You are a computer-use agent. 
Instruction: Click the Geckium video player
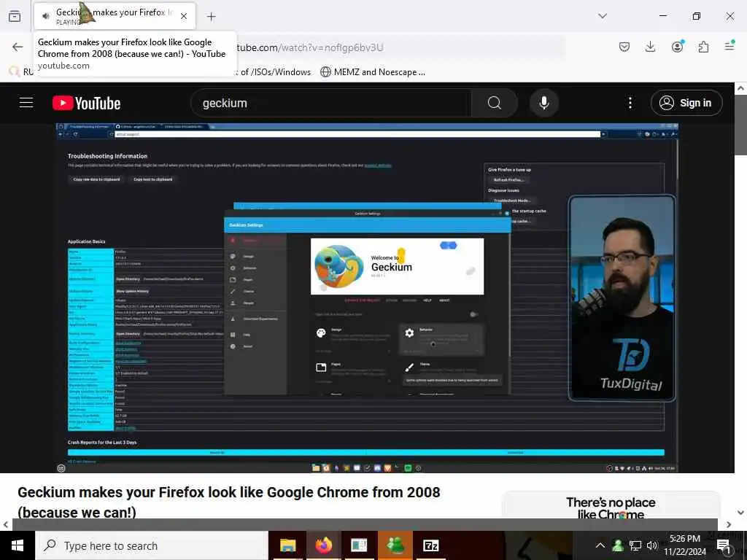coord(367,298)
